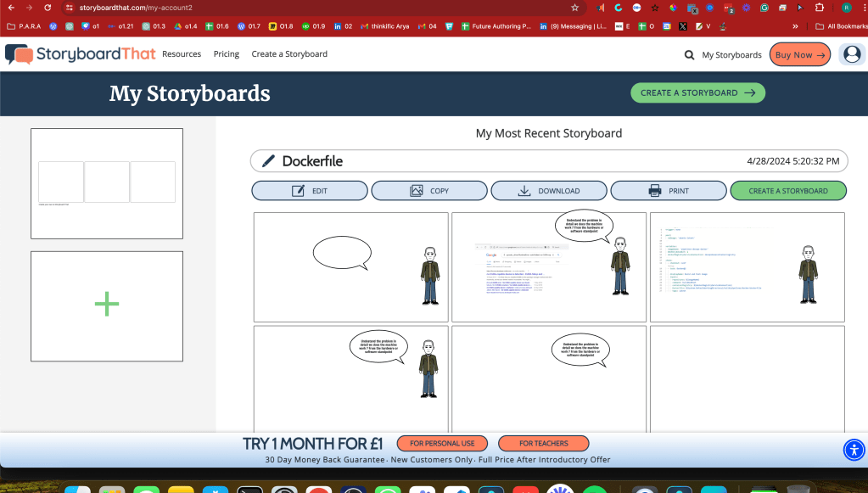Open the thinkific Arya Gmail bookmark

pos(384,26)
